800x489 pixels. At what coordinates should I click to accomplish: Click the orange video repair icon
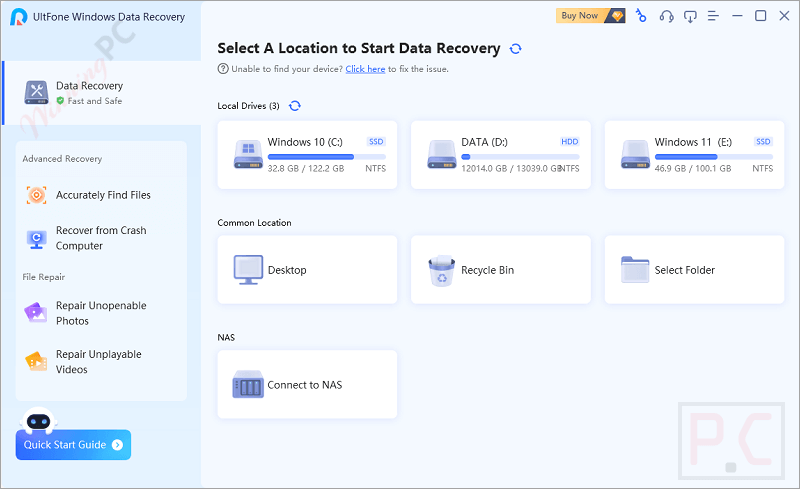click(x=36, y=361)
